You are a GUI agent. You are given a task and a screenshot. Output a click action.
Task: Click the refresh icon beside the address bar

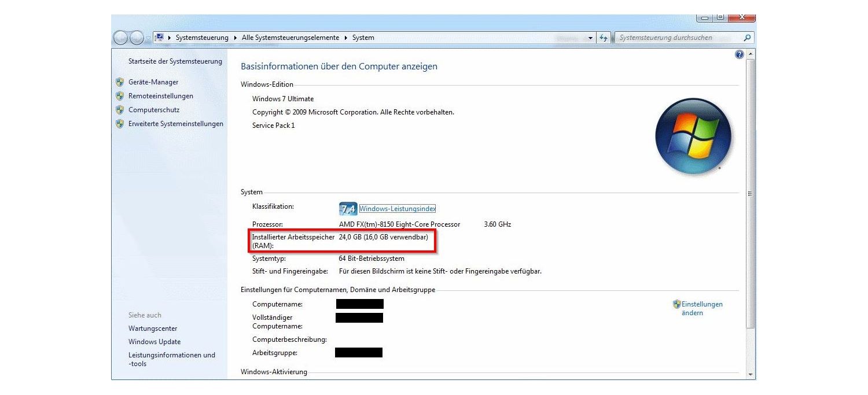click(602, 37)
